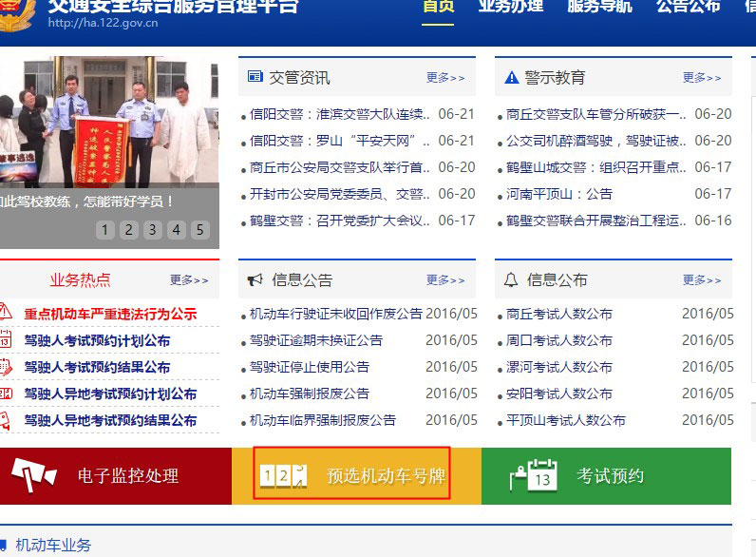Click the 机动车业务 section heading

pyautogui.click(x=53, y=545)
